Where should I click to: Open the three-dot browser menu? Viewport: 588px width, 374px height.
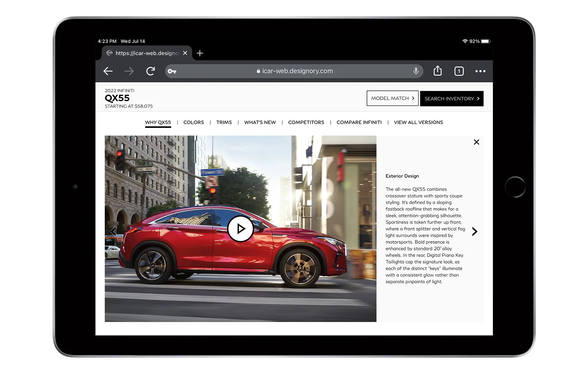pos(480,71)
